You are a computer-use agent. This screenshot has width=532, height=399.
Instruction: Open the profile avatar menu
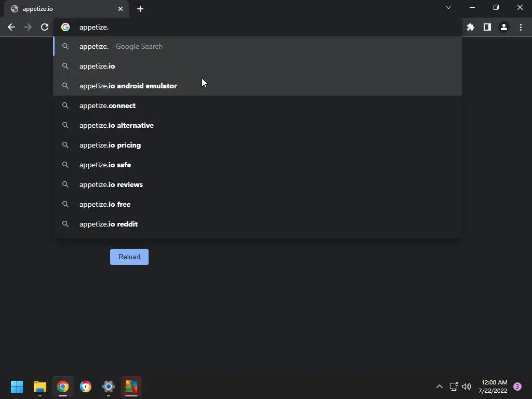click(504, 27)
